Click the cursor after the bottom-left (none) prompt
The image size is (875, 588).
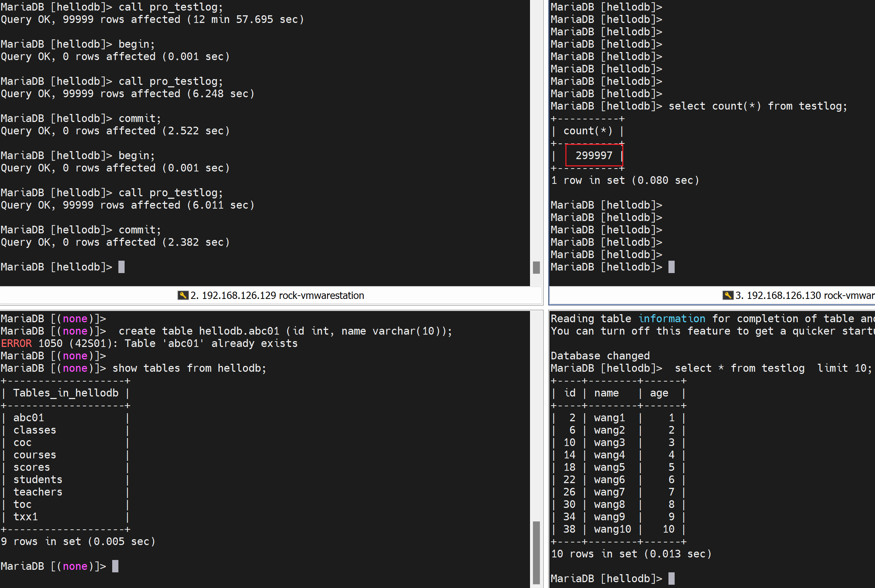115,566
